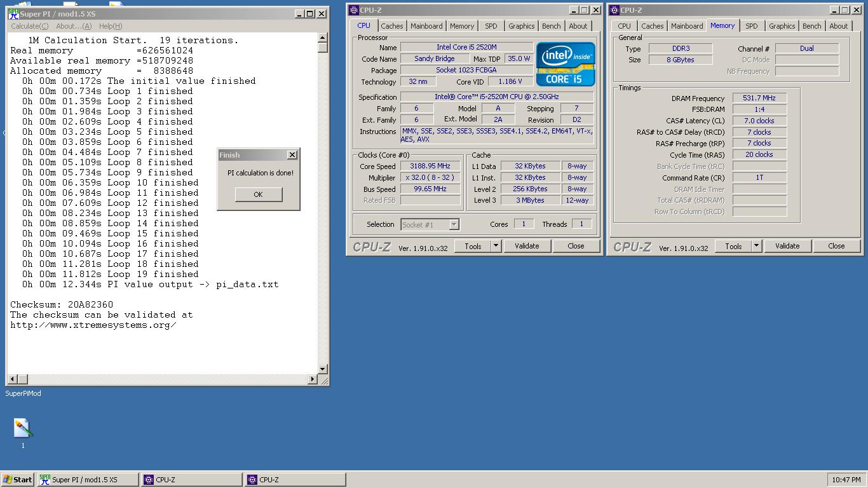The image size is (868, 488).
Task: Click Super PI vertical scrollbar down arrow
Action: click(323, 369)
